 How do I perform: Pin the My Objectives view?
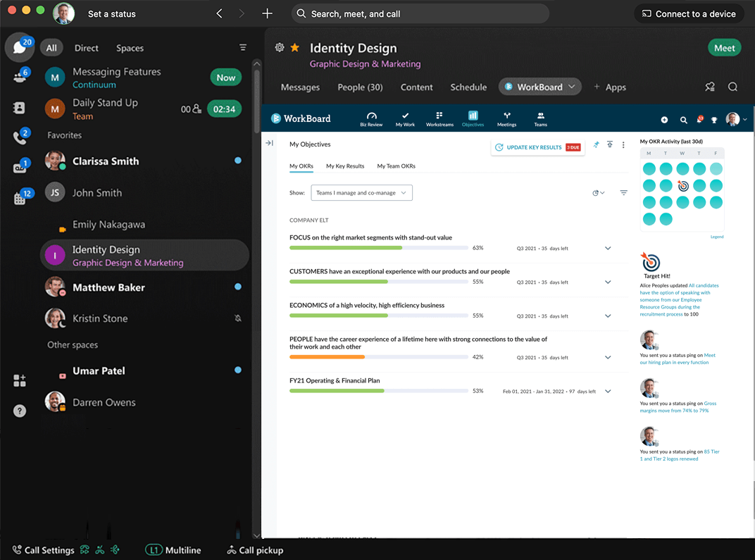pyautogui.click(x=596, y=144)
